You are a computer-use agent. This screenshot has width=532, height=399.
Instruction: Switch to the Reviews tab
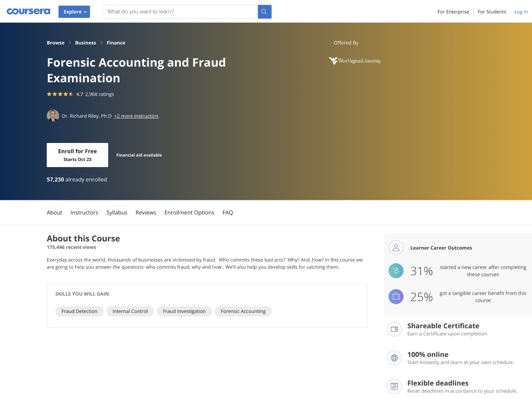coord(146,212)
